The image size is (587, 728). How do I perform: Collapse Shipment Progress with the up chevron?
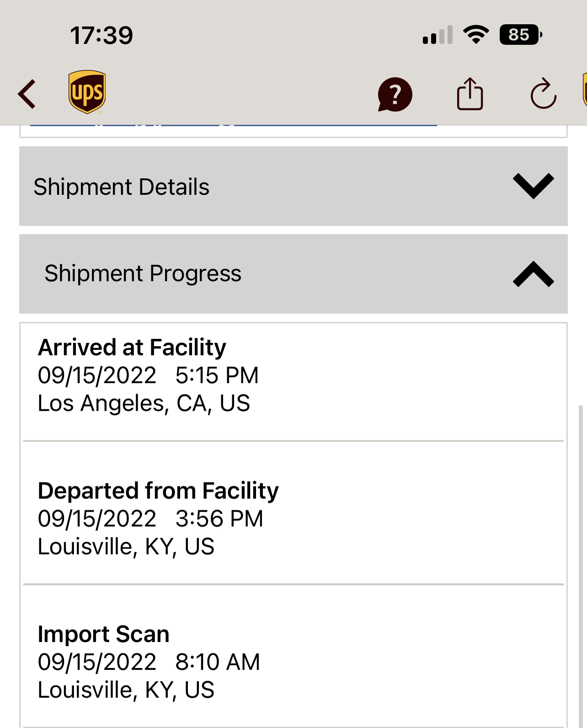point(533,274)
